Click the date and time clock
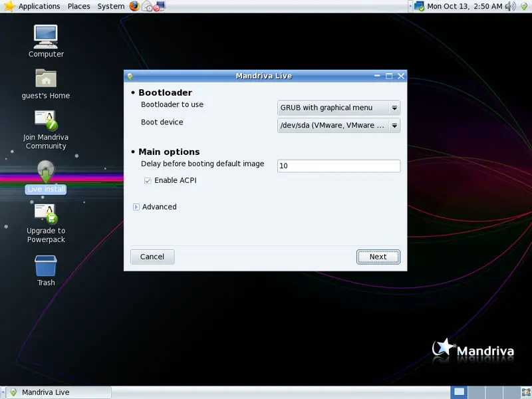The width and height of the screenshot is (532, 399). pyautogui.click(x=464, y=6)
